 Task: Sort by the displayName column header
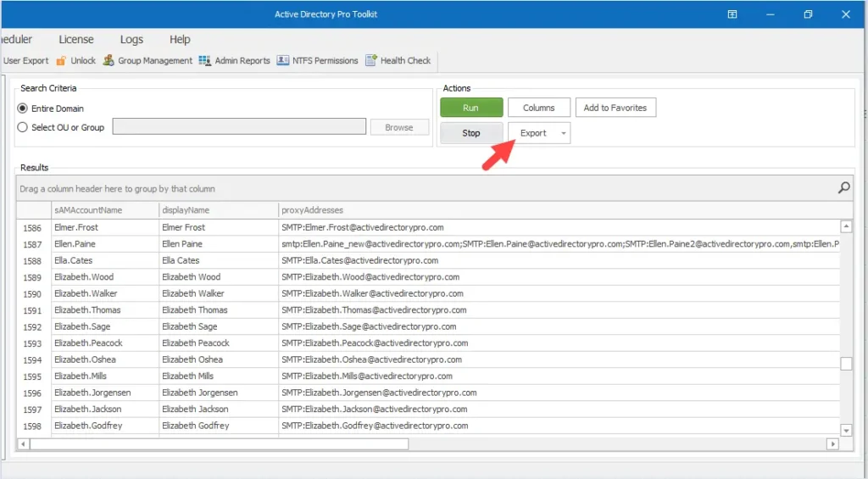coord(219,210)
